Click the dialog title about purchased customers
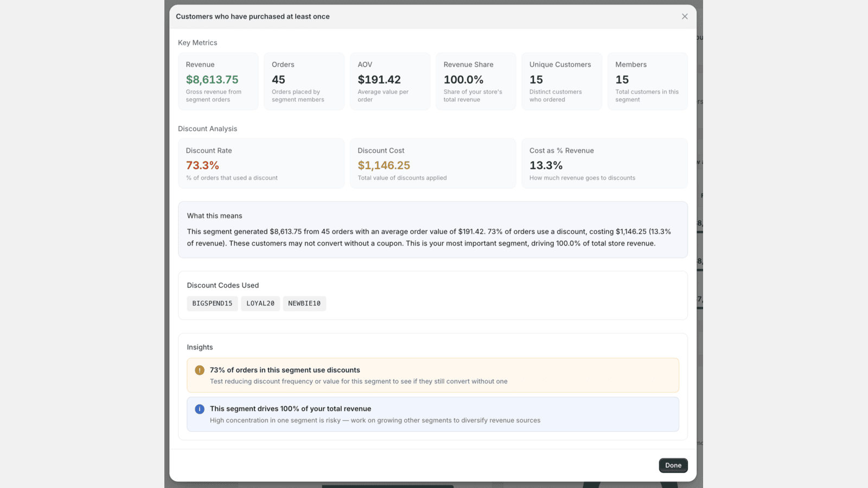 (x=253, y=16)
